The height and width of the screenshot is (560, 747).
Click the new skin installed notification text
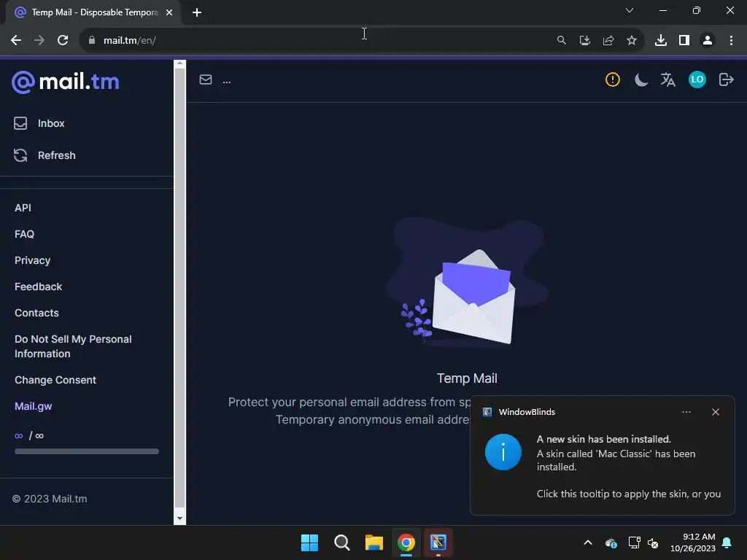[x=604, y=439]
